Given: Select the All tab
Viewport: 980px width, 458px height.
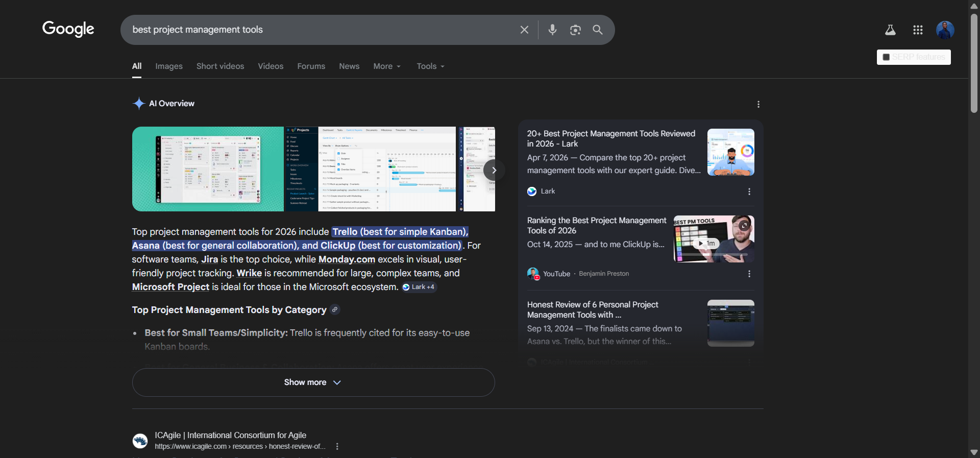Looking at the screenshot, I should (137, 66).
